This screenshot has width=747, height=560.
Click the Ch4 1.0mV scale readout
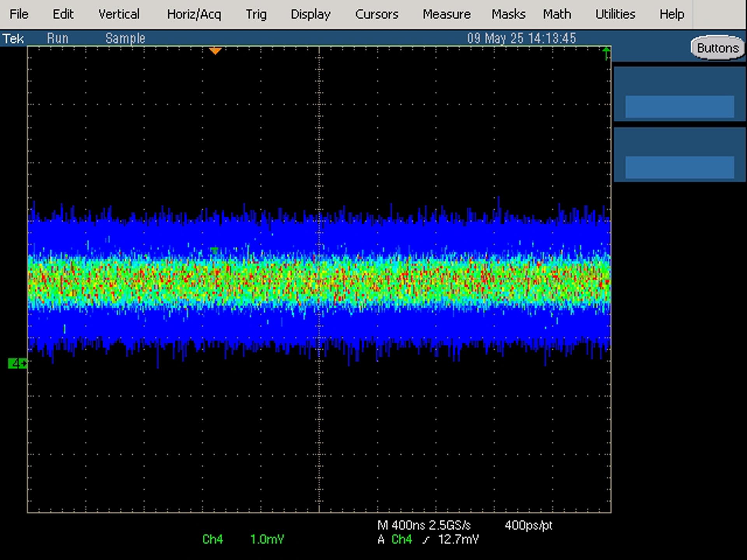[243, 539]
